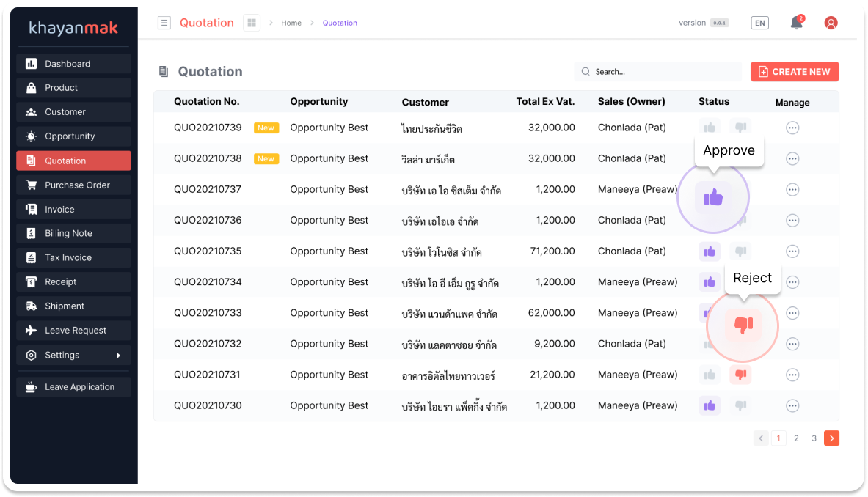Image resolution: width=868 pixels, height=497 pixels.
Task: Approve quotation QUO20210735 with thumbs-up
Action: click(x=710, y=251)
